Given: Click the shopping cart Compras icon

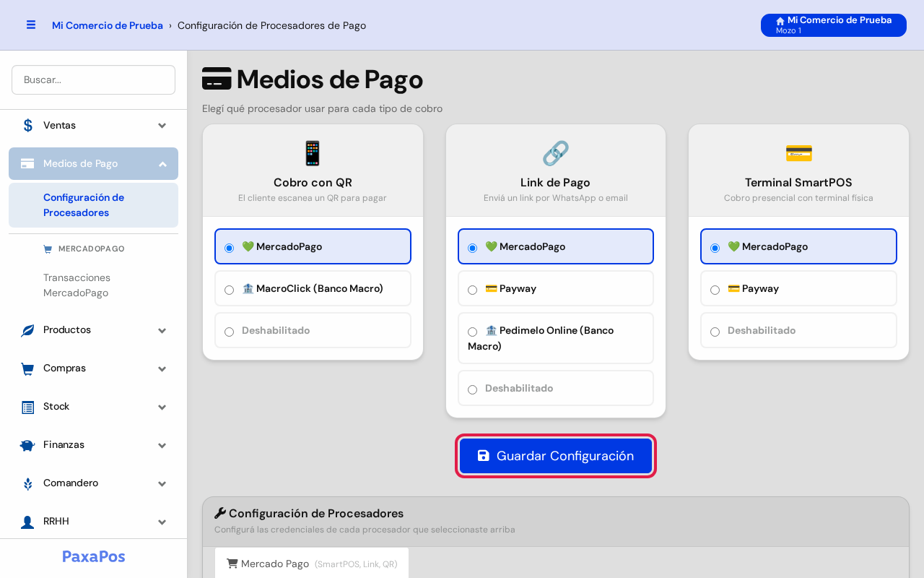Looking at the screenshot, I should tap(27, 368).
